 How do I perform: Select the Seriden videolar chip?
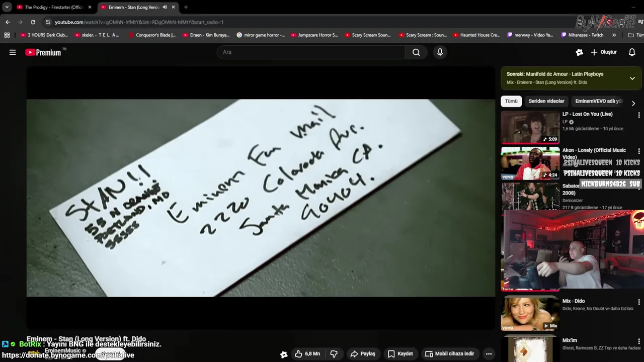point(546,101)
